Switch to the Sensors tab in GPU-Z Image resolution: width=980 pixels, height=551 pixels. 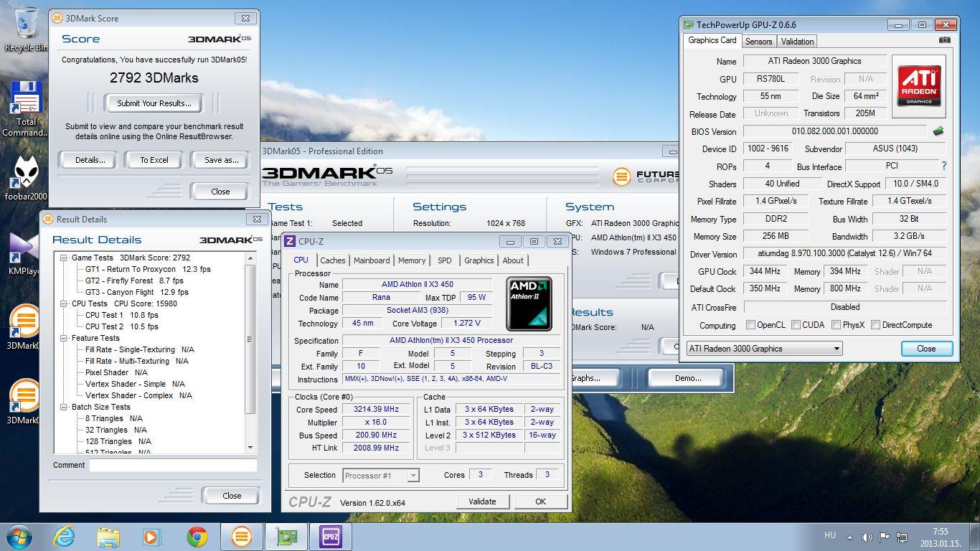758,42
